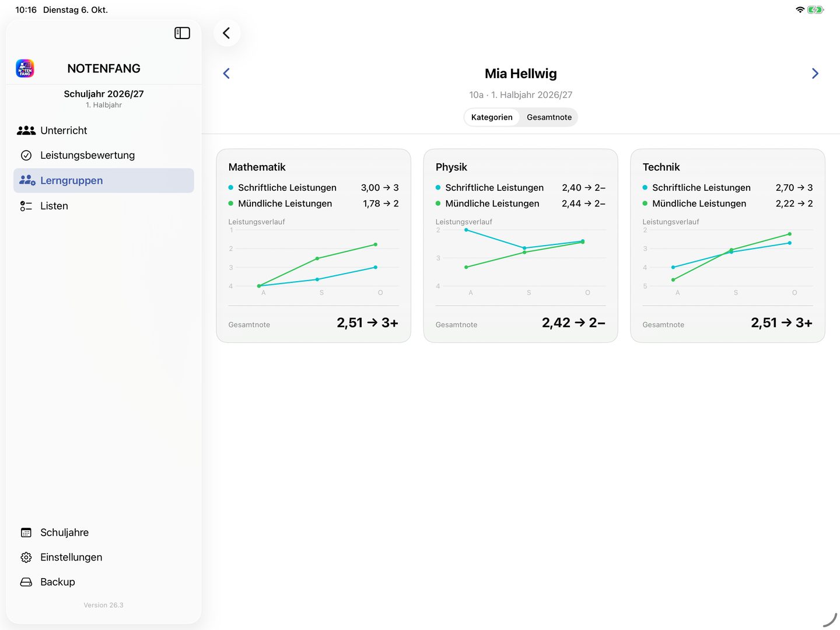Click the Lerngruppen group icon
This screenshot has width=840, height=630.
click(x=27, y=180)
